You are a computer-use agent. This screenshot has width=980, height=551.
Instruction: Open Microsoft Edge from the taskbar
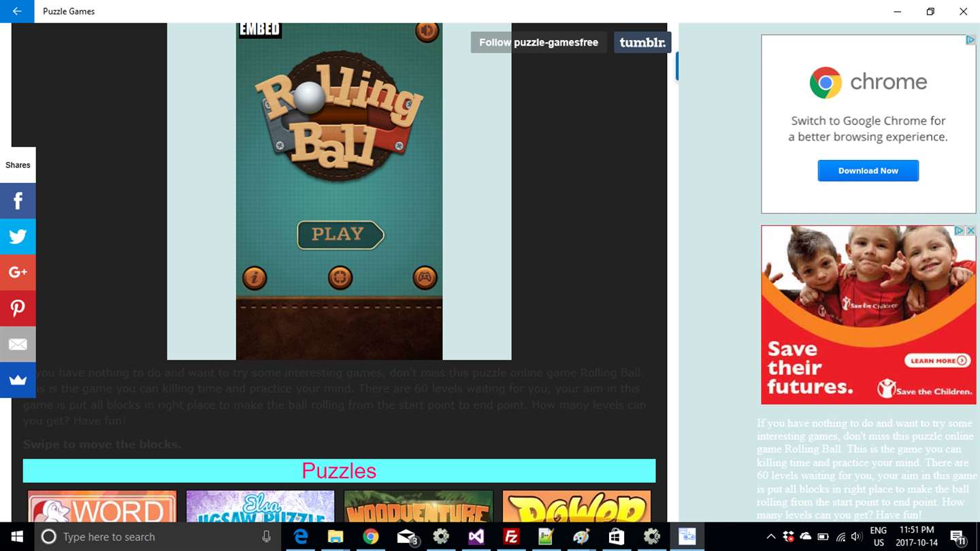301,537
